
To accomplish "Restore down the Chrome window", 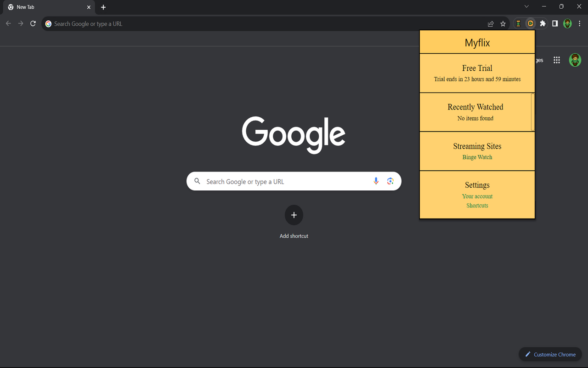I will (x=561, y=6).
